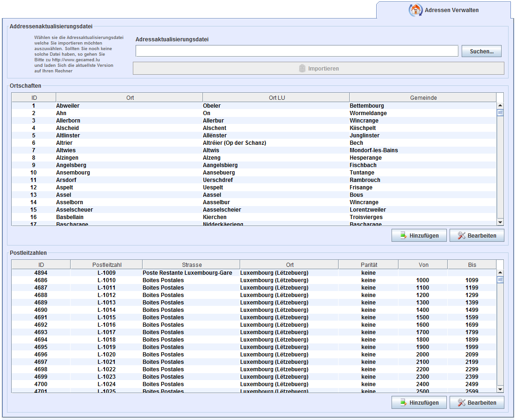Screen dimensions: 516x420
Task: Add a new Ortschaft with Hinzufügen
Action: pos(419,236)
